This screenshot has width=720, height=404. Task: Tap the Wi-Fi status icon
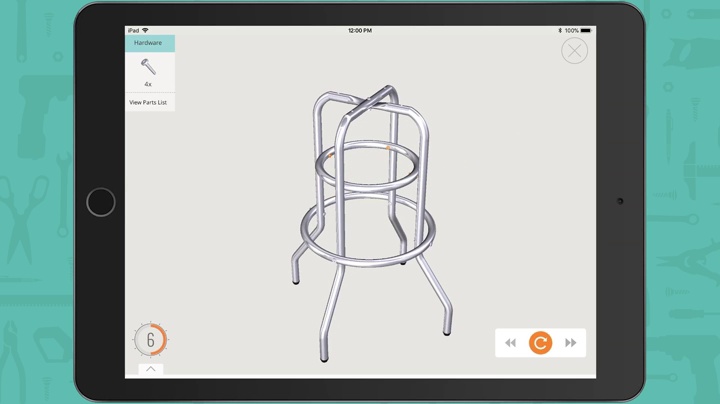(145, 30)
